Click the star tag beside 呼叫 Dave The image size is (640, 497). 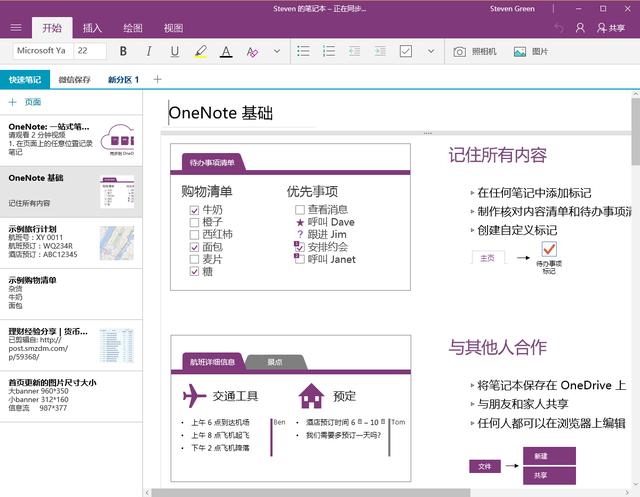tap(300, 222)
